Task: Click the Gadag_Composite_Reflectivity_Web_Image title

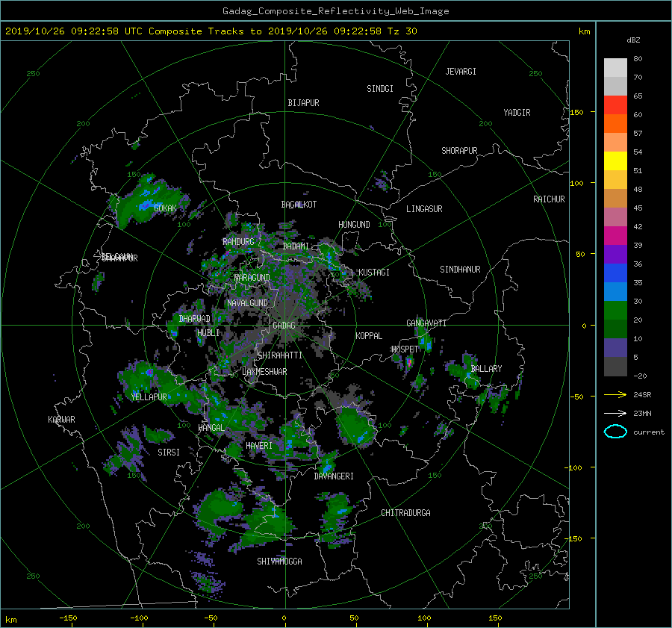Action: (x=335, y=11)
